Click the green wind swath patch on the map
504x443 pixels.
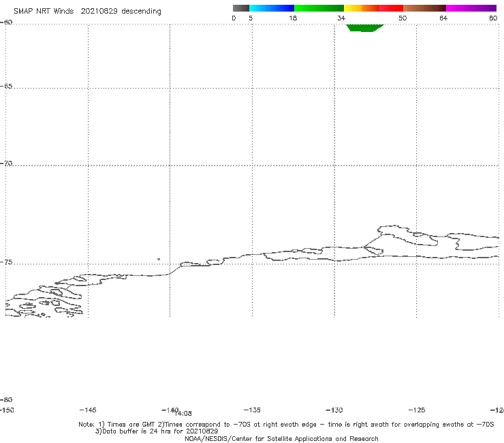[x=365, y=28]
